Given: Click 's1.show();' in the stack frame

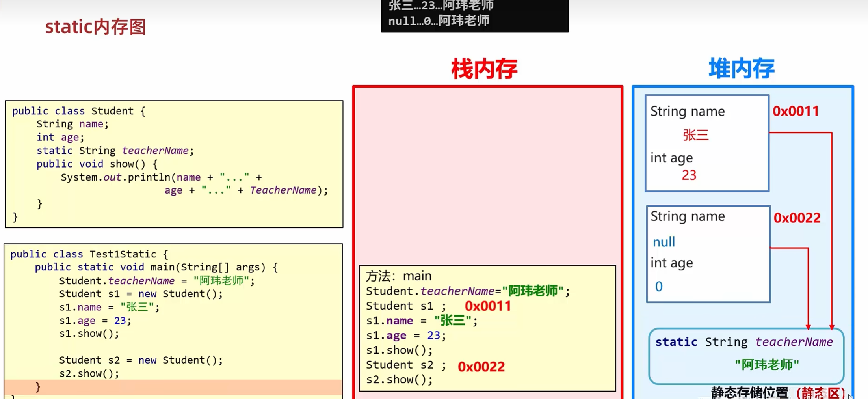Looking at the screenshot, I should (x=399, y=350).
